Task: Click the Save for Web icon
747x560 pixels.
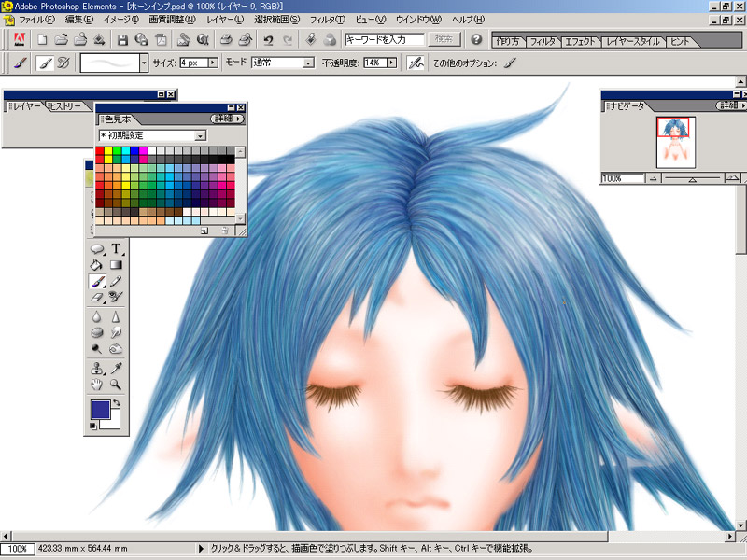Action: click(142, 39)
